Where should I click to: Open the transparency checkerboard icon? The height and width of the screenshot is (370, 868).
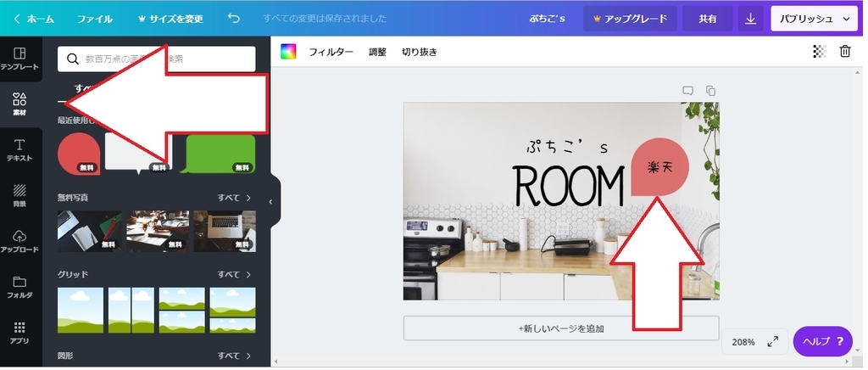point(820,52)
